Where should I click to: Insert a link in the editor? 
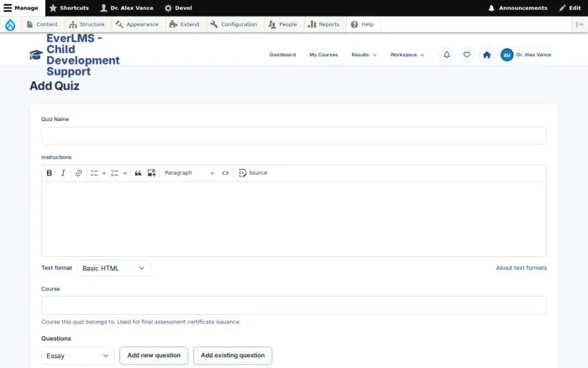pos(78,173)
